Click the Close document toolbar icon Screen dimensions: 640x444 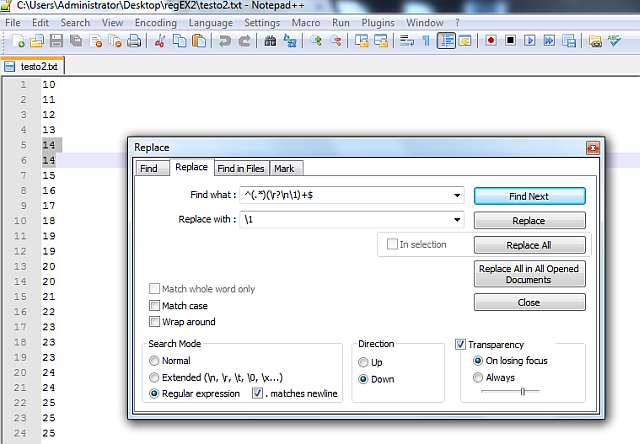coord(96,41)
